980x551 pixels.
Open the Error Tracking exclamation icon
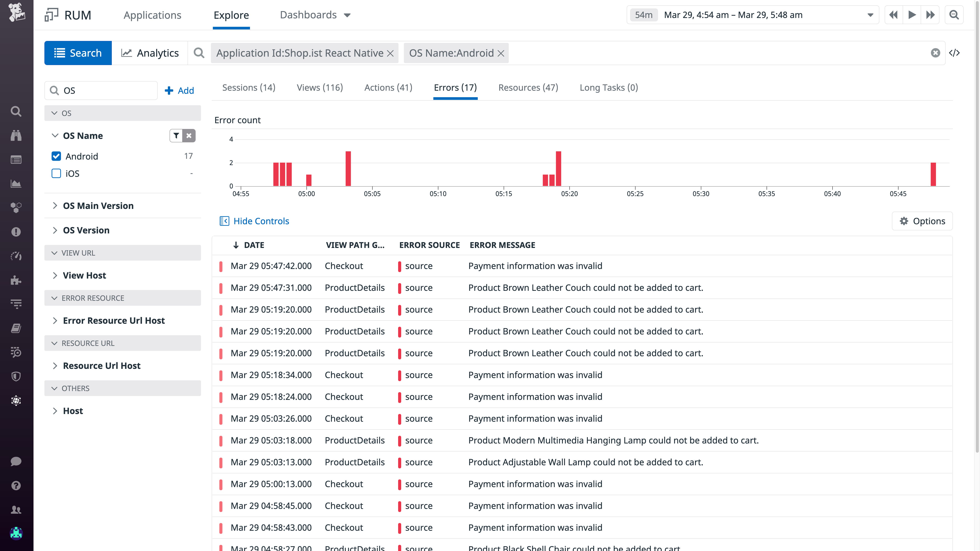(16, 232)
